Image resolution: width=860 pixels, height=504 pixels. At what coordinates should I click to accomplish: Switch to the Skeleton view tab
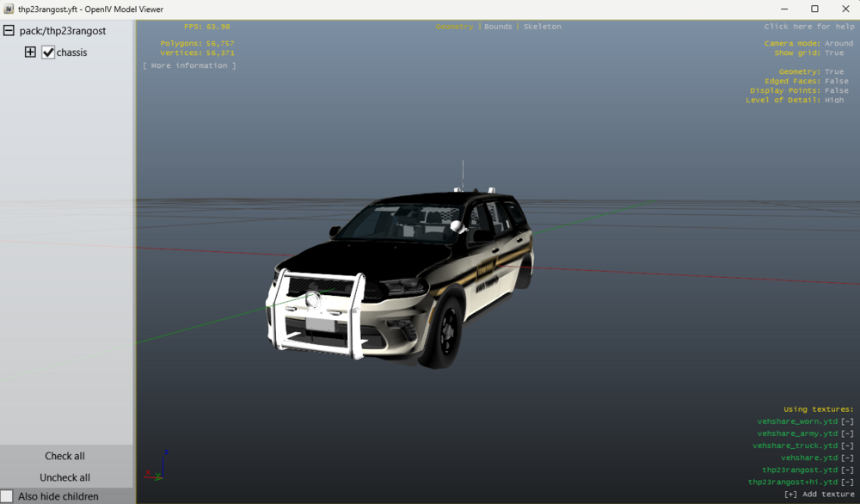pos(542,27)
